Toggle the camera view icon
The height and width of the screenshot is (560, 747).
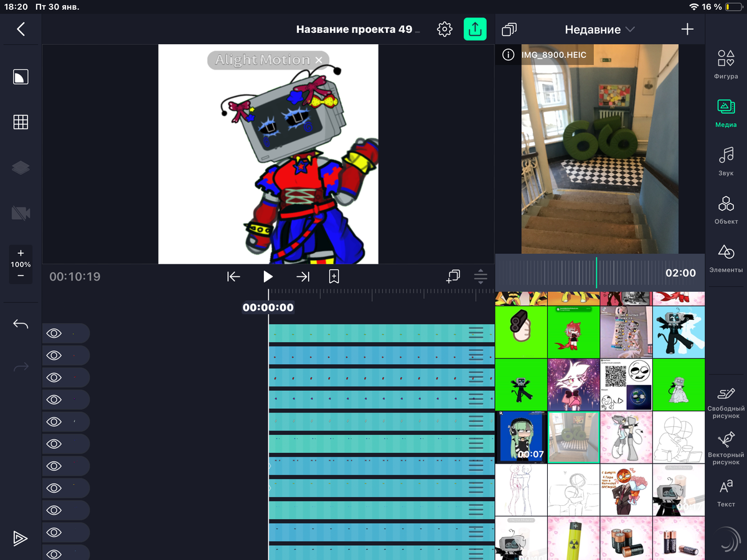(x=21, y=213)
